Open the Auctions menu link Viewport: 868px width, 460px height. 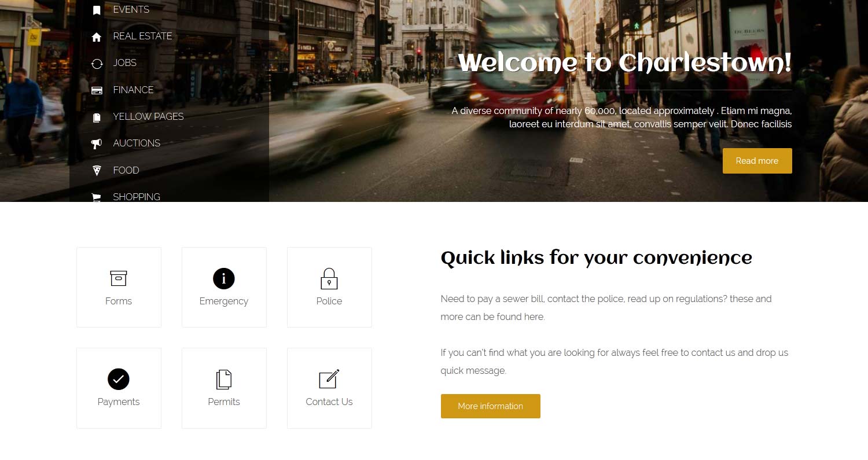pos(137,143)
